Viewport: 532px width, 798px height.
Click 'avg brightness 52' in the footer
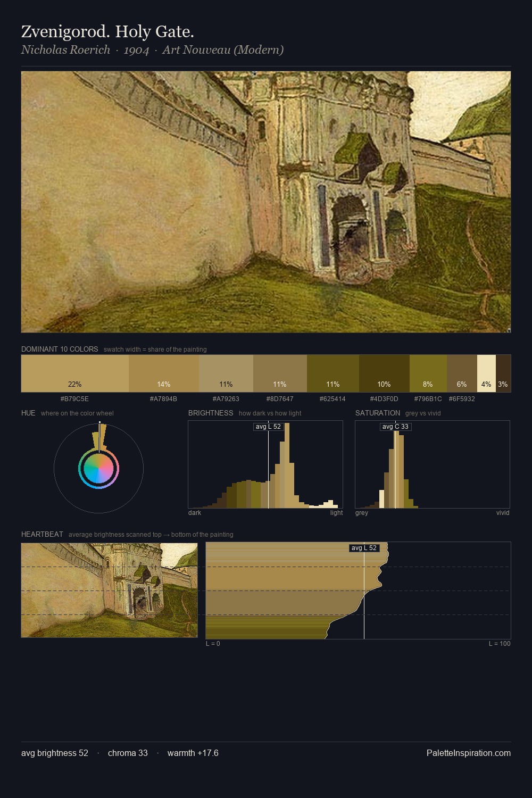55,753
